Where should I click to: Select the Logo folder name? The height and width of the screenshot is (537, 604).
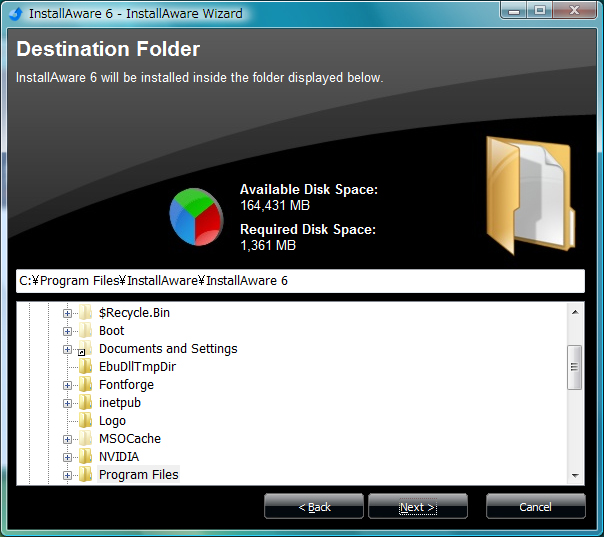(112, 421)
